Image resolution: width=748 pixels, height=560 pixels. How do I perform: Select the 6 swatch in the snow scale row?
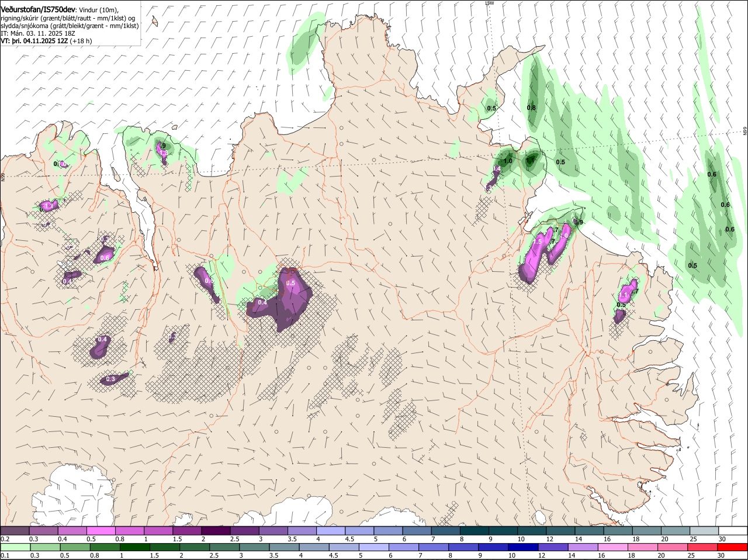[417, 530]
